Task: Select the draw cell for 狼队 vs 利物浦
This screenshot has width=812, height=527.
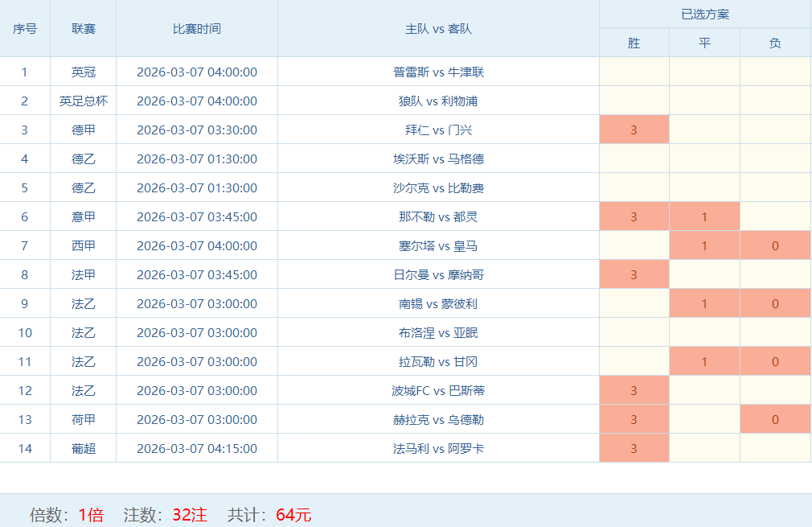Action: 704,101
